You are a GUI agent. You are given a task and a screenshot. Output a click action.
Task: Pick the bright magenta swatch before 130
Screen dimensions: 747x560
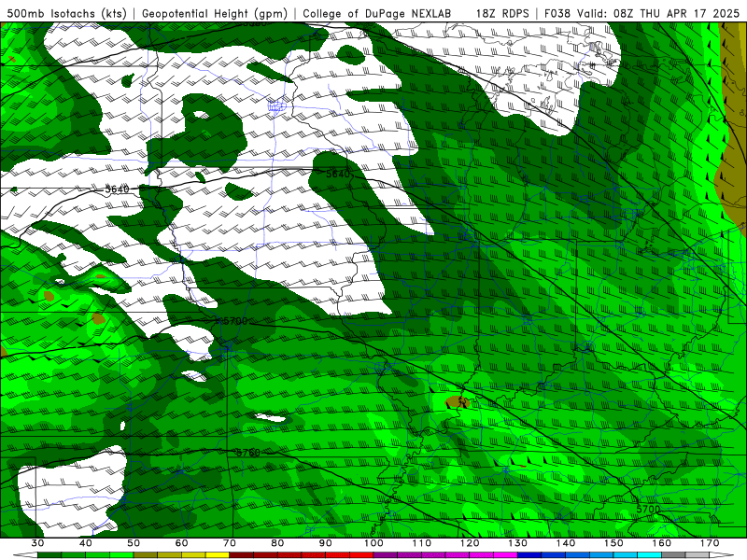pyautogui.click(x=505, y=554)
